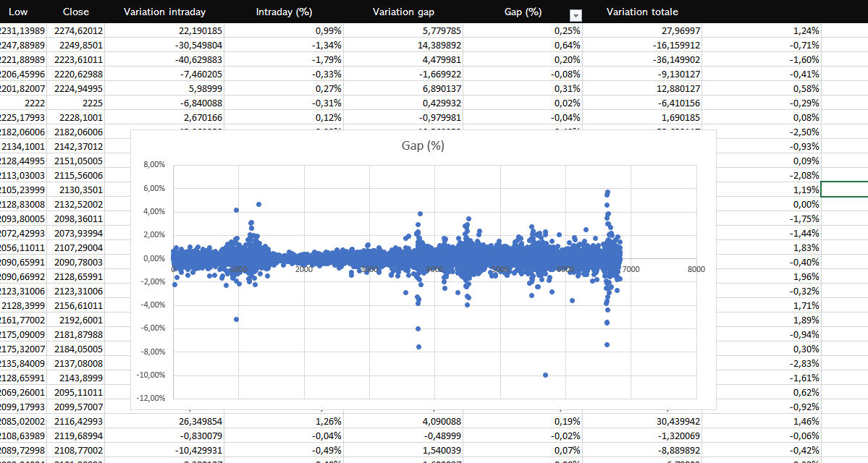Image resolution: width=868 pixels, height=463 pixels.
Task: Click the green-outlined active cell beside 1,19%
Action: pos(843,190)
